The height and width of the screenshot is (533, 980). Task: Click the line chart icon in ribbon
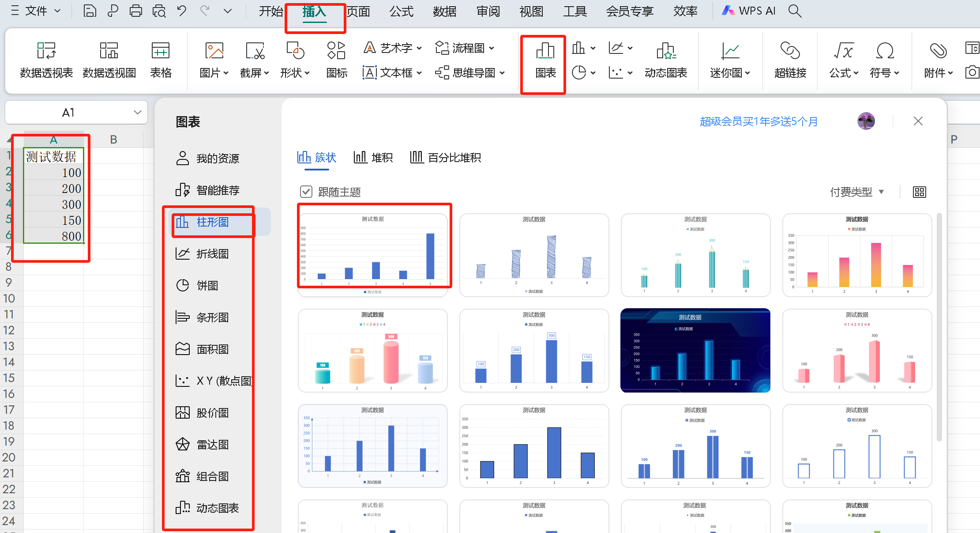(x=616, y=48)
